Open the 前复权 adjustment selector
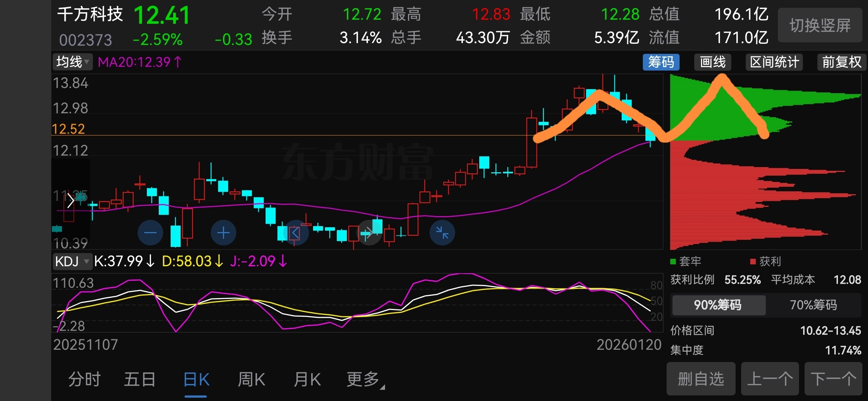 (841, 62)
